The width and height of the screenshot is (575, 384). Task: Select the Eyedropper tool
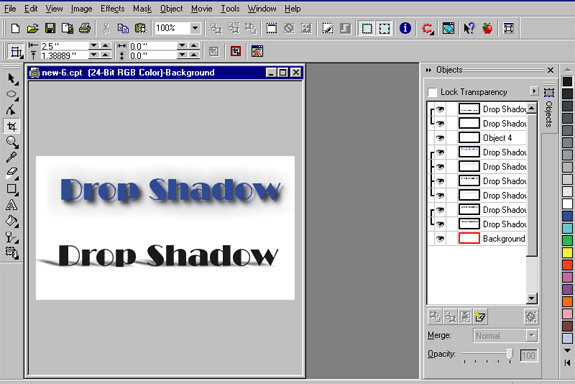point(11,157)
